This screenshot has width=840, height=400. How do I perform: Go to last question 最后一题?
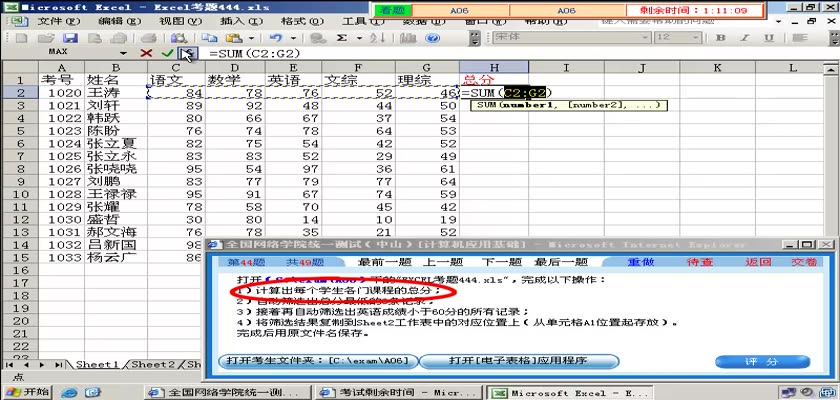(x=561, y=262)
